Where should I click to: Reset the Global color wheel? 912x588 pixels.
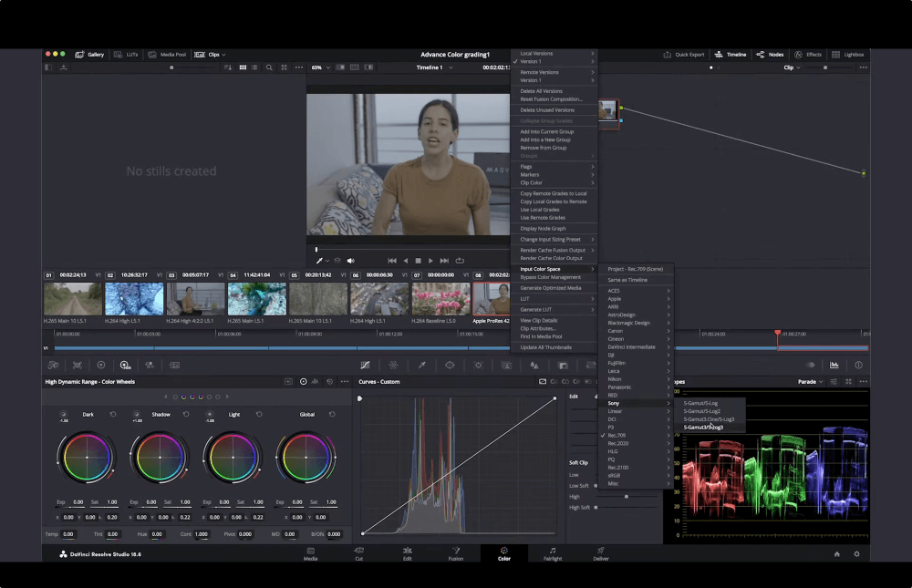(x=332, y=414)
